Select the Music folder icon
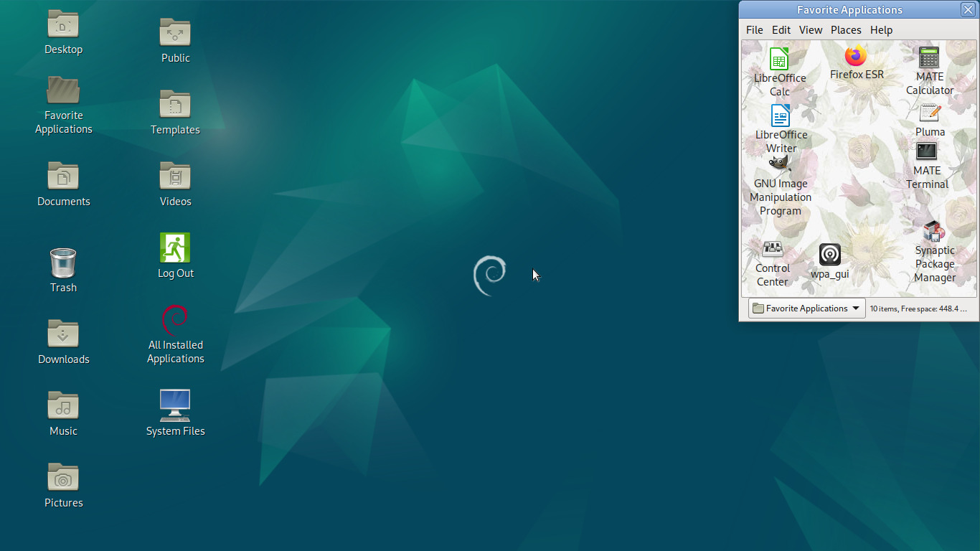 [x=63, y=405]
